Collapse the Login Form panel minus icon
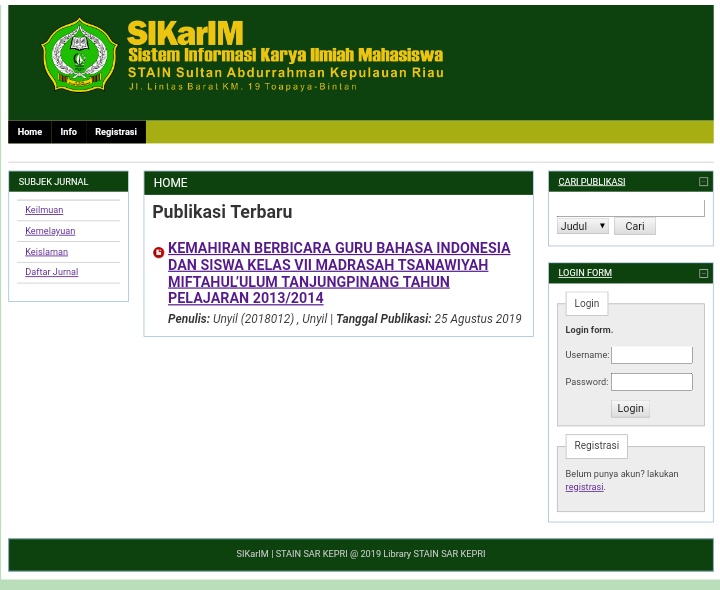The height and width of the screenshot is (590, 720). click(x=703, y=273)
